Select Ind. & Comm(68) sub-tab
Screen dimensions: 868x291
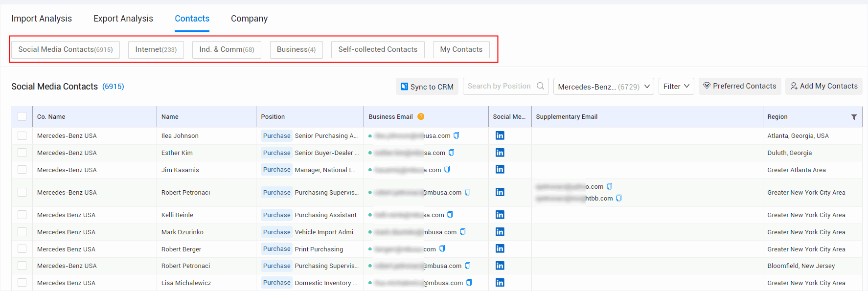(227, 49)
